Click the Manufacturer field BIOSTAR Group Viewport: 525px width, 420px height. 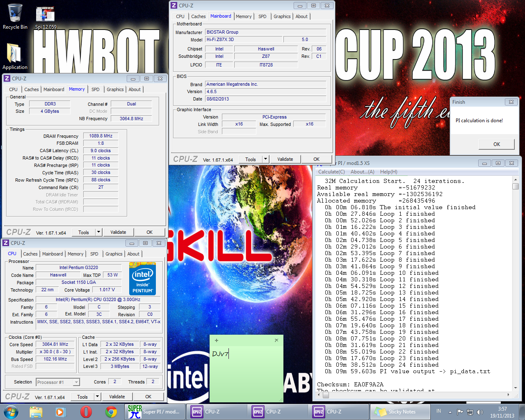click(266, 32)
